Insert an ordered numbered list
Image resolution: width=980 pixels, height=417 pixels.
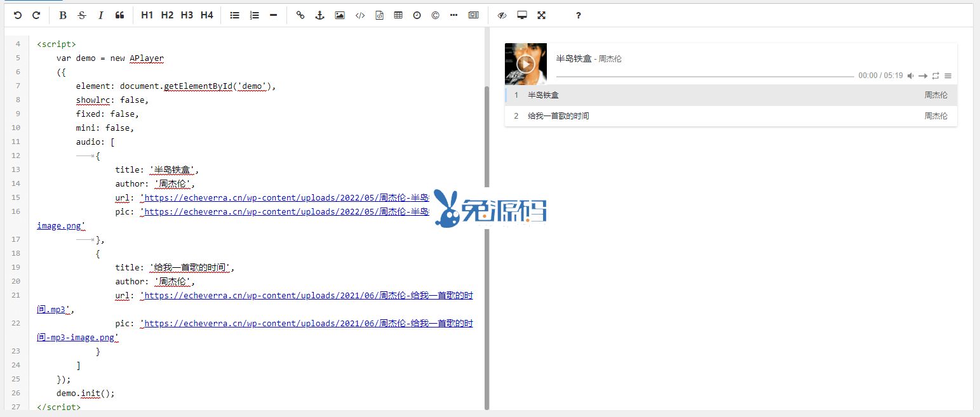pyautogui.click(x=254, y=15)
